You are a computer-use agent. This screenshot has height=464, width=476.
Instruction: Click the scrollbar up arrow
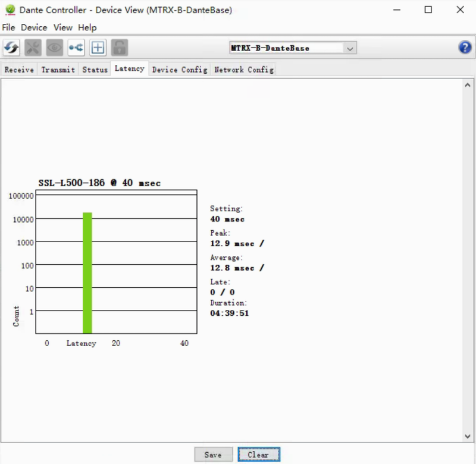pos(468,85)
